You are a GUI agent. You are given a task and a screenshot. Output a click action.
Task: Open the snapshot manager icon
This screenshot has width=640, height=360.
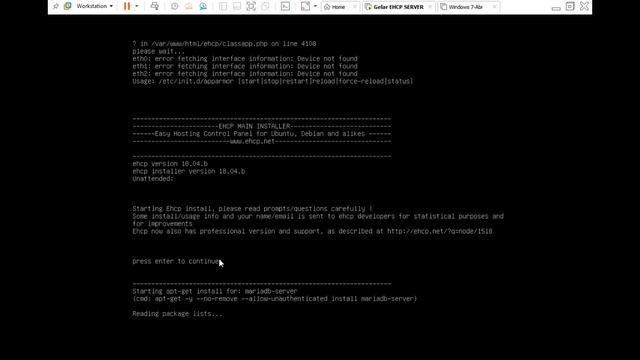[203, 6]
